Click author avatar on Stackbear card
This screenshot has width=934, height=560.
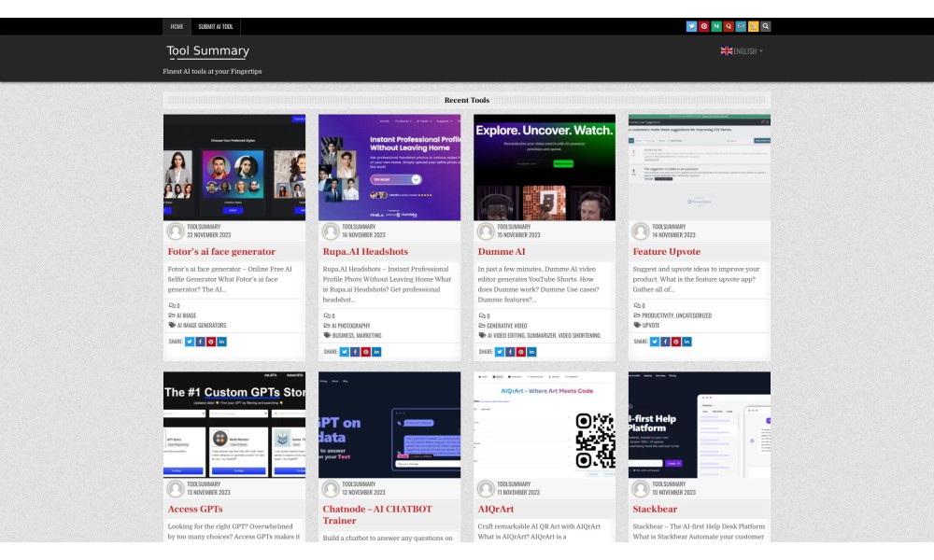click(x=641, y=488)
